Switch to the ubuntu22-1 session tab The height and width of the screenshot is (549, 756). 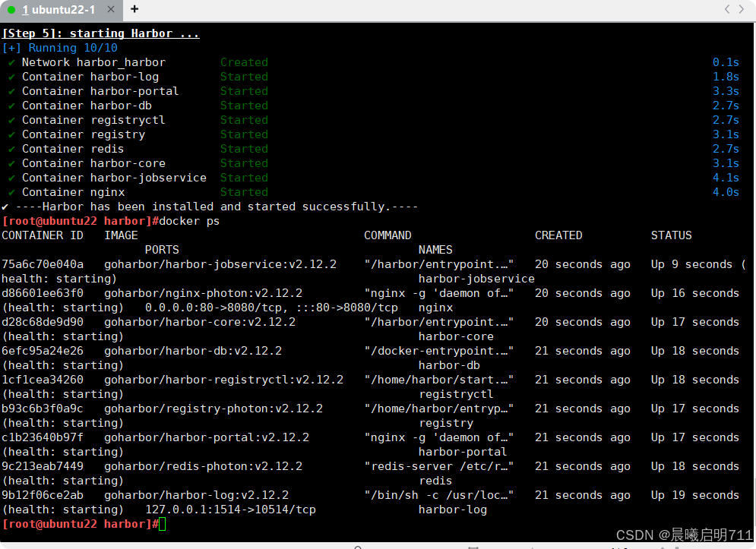pyautogui.click(x=59, y=10)
